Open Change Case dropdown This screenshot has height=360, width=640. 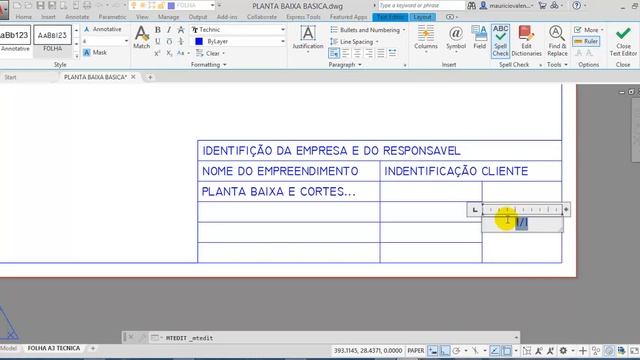click(183, 53)
